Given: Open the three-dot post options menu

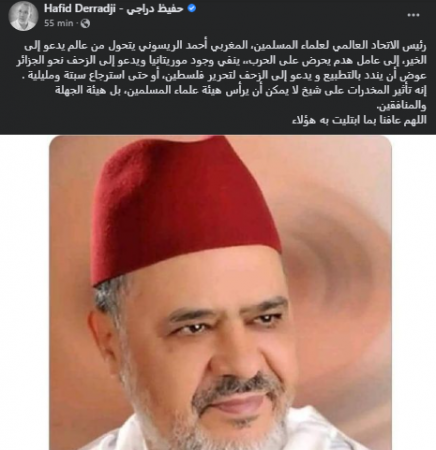Looking at the screenshot, I should coord(413,15).
